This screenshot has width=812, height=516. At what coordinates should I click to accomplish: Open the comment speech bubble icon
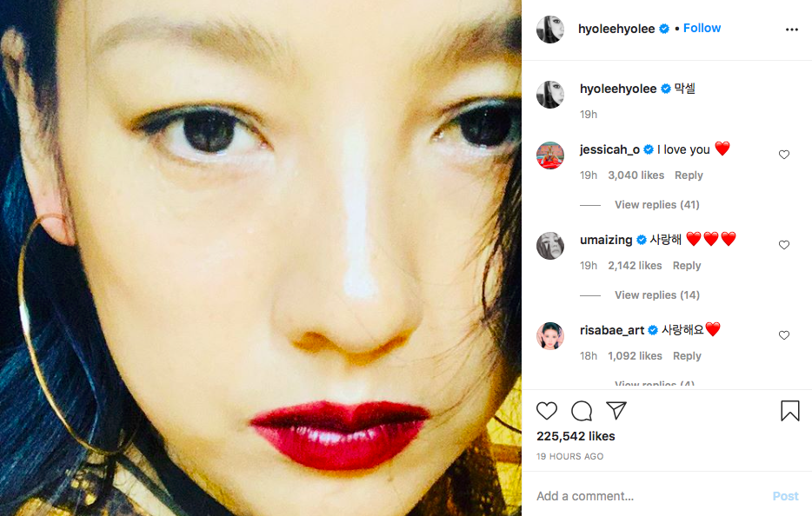point(582,411)
